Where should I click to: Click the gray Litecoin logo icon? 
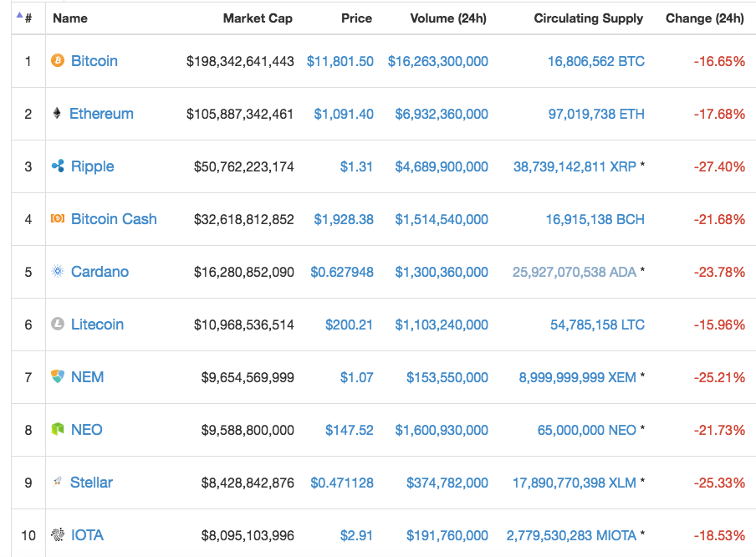[x=58, y=324]
